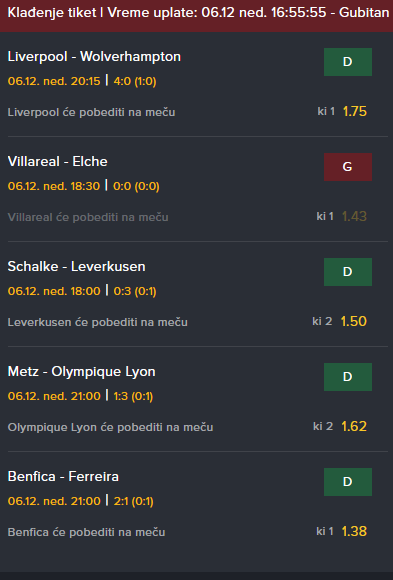Click 'Olympique Lyon će pobediti na meču' text
This screenshot has height=580, width=393.
[x=111, y=427]
